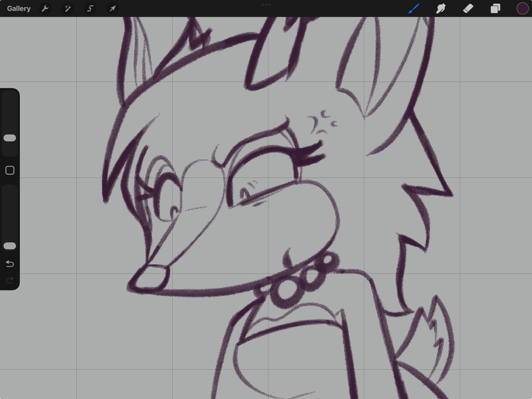Tap the brush size slider handle
The width and height of the screenshot is (532, 399).
tap(10, 138)
